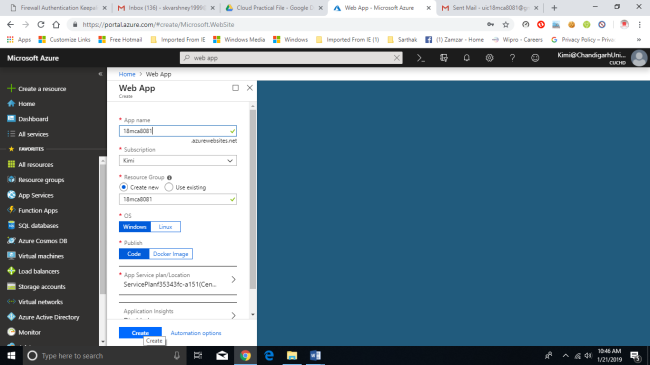Switch to Inbox Gmail tab
The image size is (650, 365).
point(166,8)
